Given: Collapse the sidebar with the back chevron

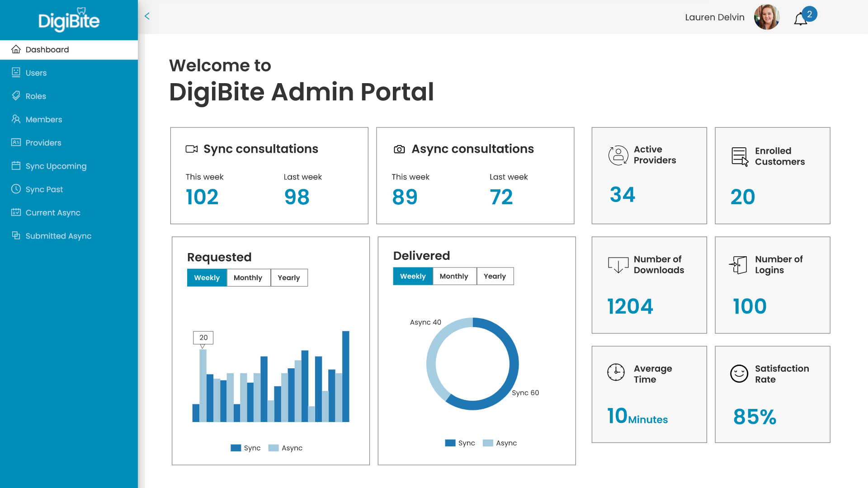Looking at the screenshot, I should click(147, 16).
